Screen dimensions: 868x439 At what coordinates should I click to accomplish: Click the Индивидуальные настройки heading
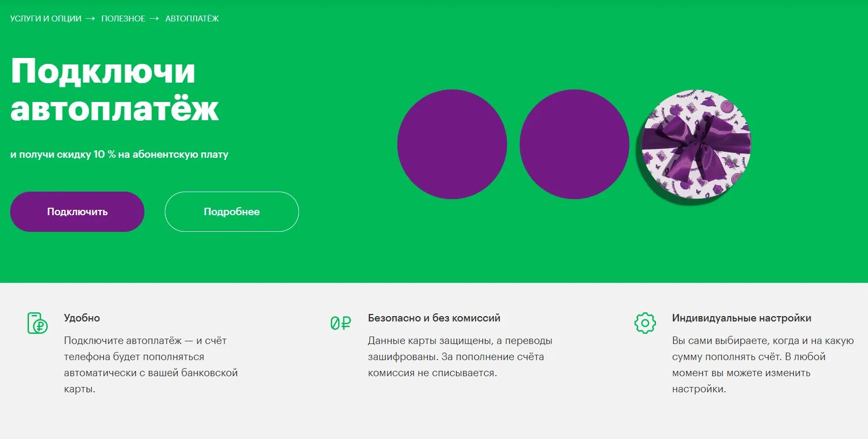tap(742, 318)
